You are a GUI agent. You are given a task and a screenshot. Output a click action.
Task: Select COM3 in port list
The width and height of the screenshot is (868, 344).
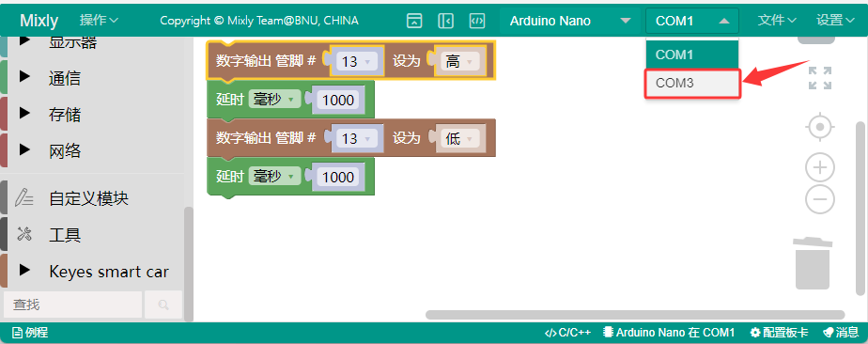[x=692, y=84]
